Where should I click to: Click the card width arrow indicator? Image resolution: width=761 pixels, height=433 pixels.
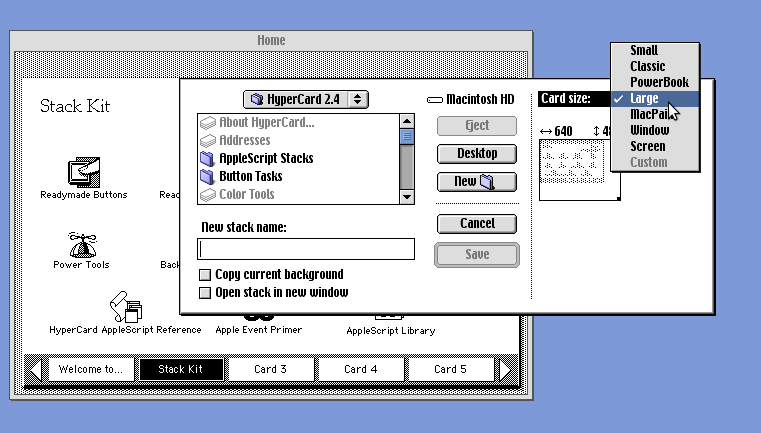click(x=546, y=132)
